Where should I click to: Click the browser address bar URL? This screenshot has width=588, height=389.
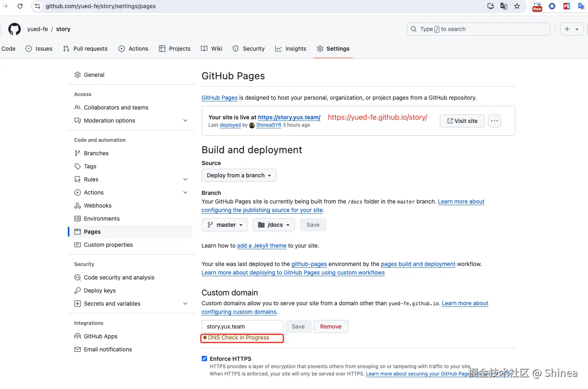coord(100,6)
